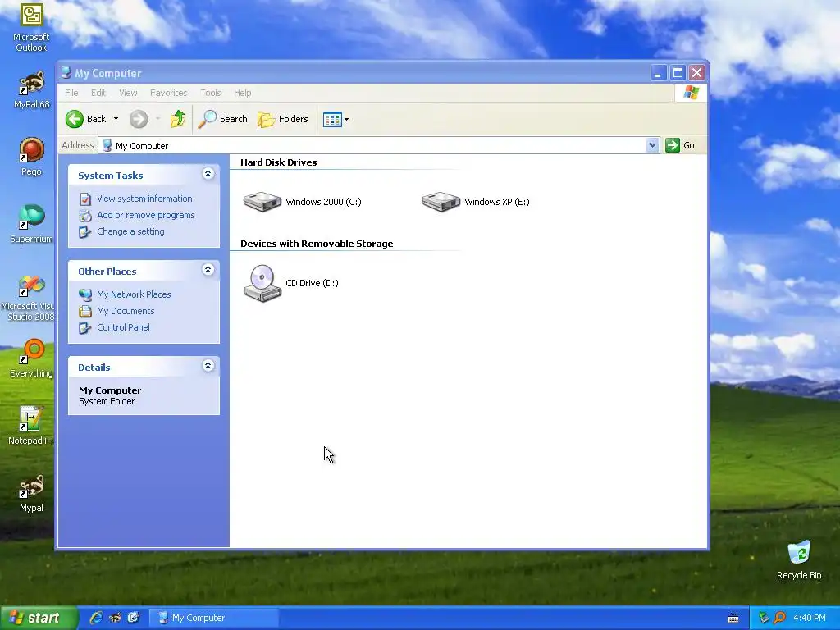Open the View menu
Image resolution: width=840 pixels, height=630 pixels.
128,93
